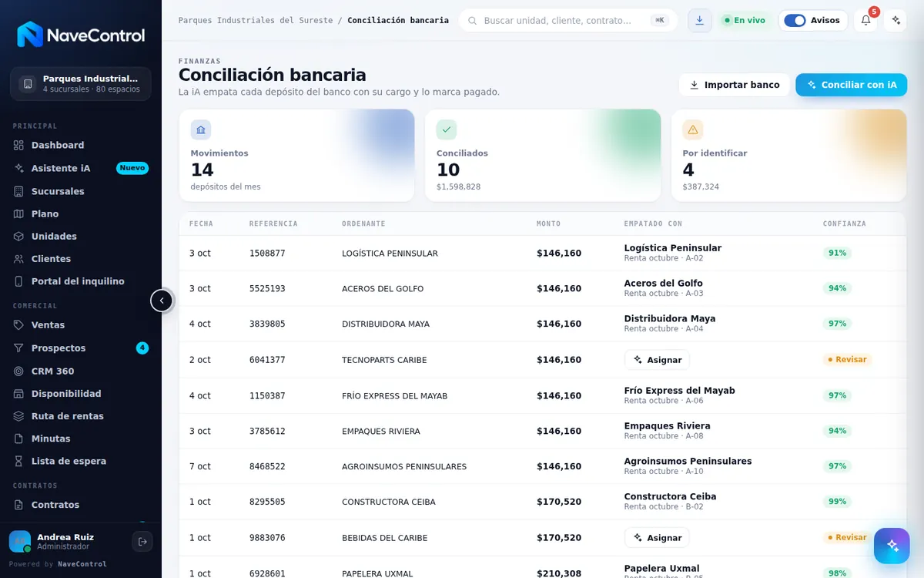Click Logística Peninsular matched client
The height and width of the screenshot is (578, 924).
(673, 248)
